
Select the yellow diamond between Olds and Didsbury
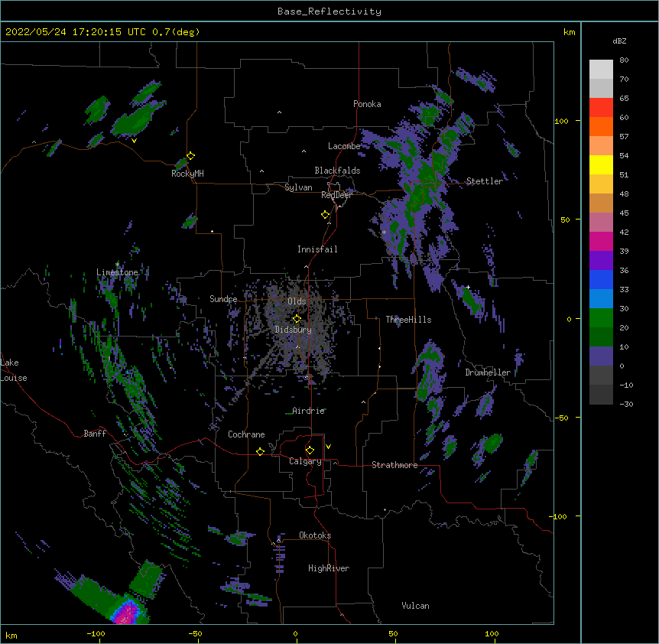coord(297,319)
